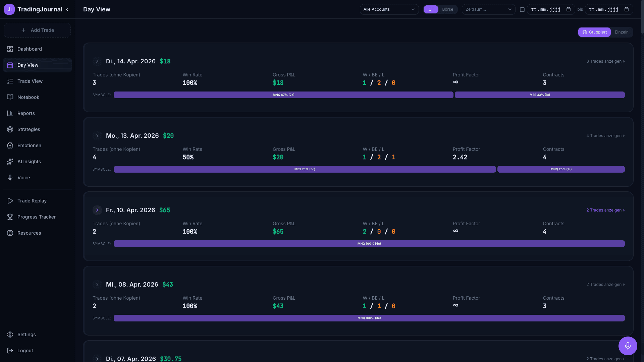Viewport: 644px width, 362px height.
Task: Expand the Fr., 10. Apr. 2026 day
Action: [97, 210]
